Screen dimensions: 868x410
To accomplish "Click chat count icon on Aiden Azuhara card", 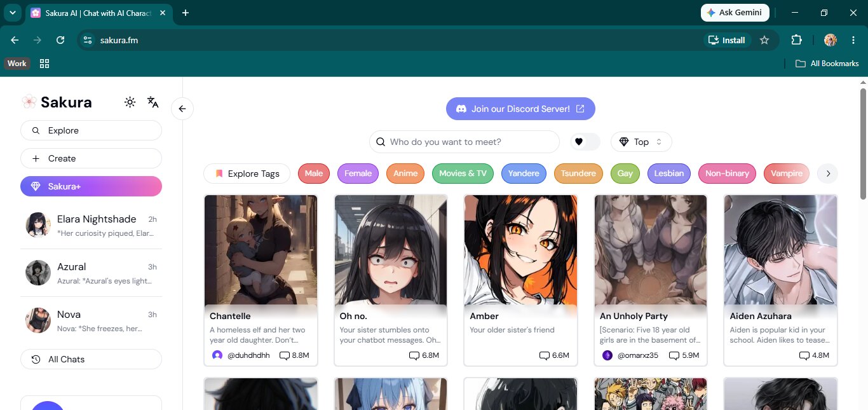I will tap(804, 355).
